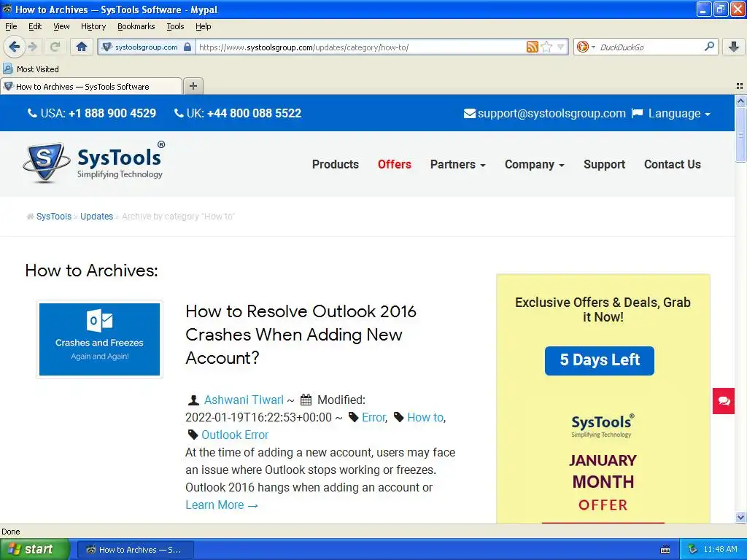This screenshot has height=560, width=747.
Task: Open the File menu
Action: click(11, 26)
